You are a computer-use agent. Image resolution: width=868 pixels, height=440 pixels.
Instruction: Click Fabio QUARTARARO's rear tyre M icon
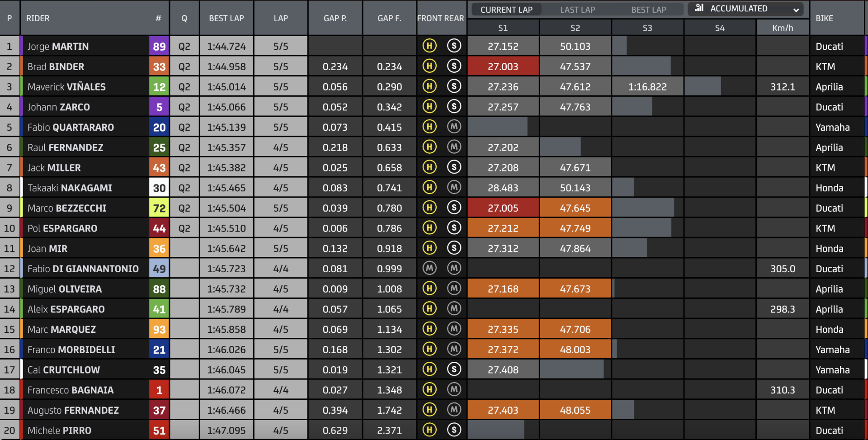454,127
